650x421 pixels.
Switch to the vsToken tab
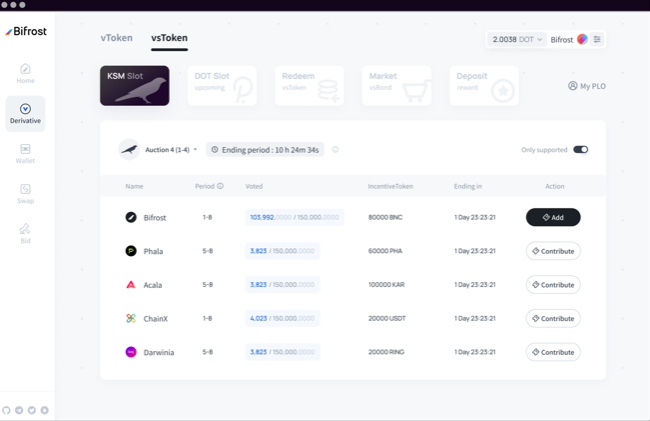pos(169,38)
